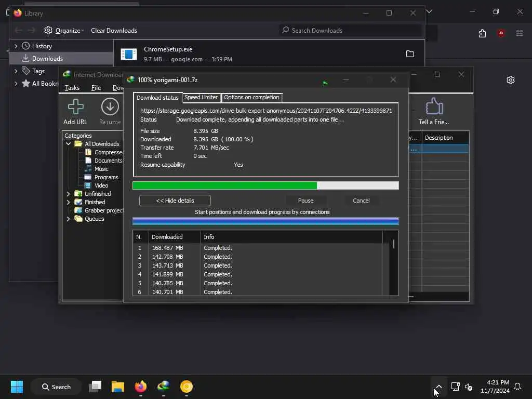Click the blue connections progress bar
This screenshot has width=532, height=399.
[265, 221]
